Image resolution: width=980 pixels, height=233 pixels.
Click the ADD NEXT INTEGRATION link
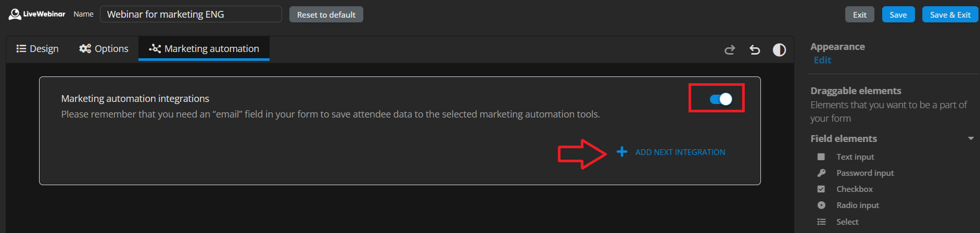tap(680, 152)
